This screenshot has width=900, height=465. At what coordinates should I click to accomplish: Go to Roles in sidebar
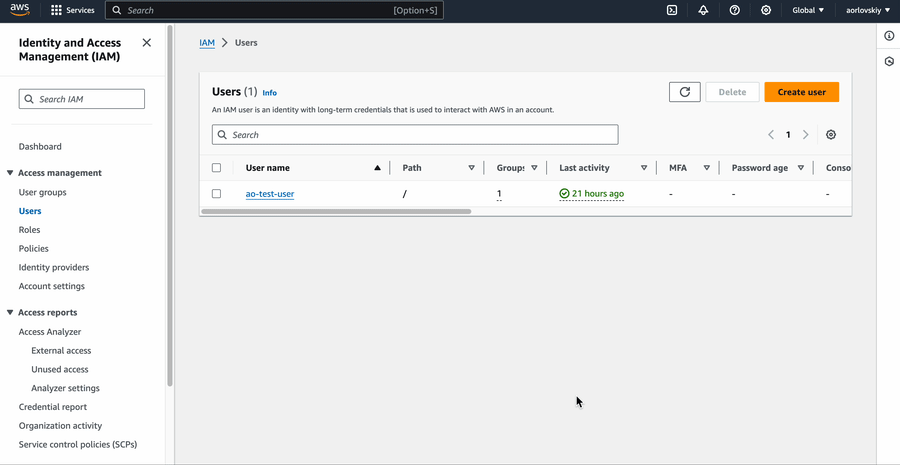point(29,230)
